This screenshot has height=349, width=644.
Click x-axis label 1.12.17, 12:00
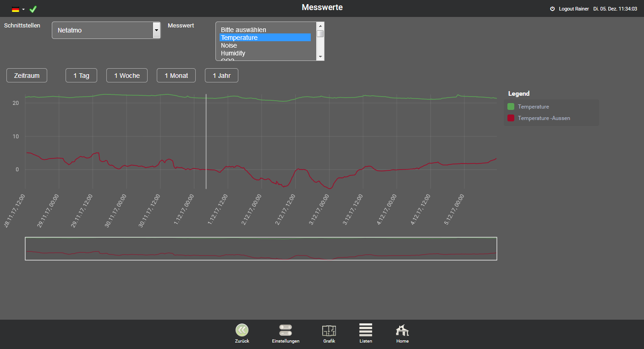pos(219,208)
